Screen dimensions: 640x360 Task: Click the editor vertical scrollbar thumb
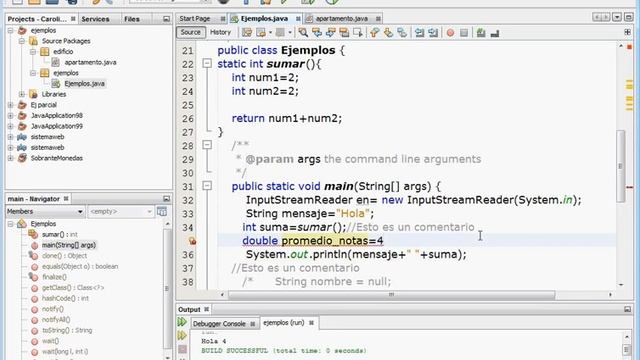621,166
